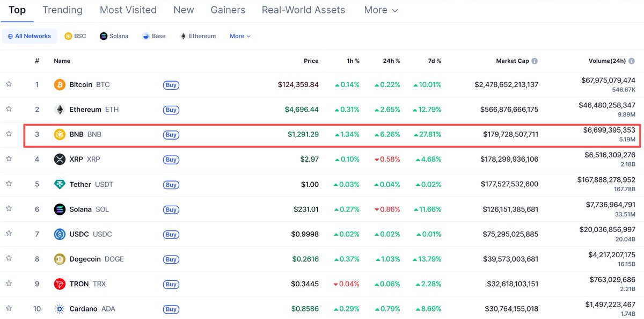
Task: Click the Tether coin logo
Action: click(60, 184)
